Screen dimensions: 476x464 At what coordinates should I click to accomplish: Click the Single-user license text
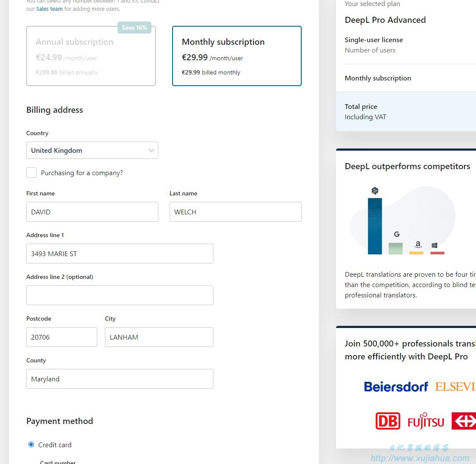[374, 40]
